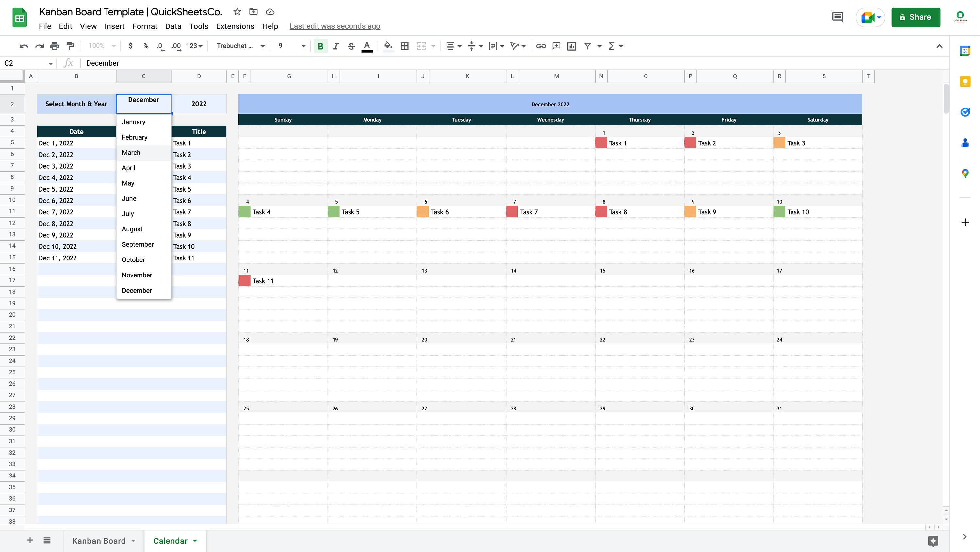The width and height of the screenshot is (980, 552).
Task: Select the Paint format tool
Action: point(70,46)
